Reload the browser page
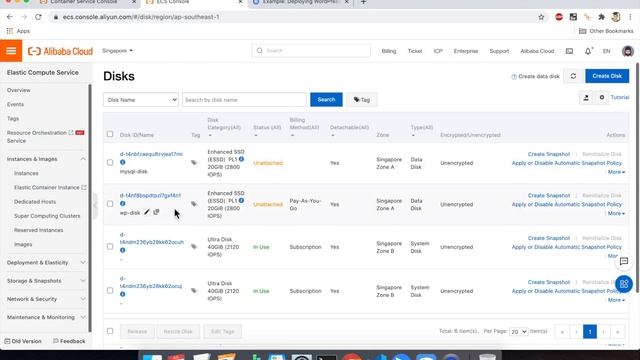Image resolution: width=640 pixels, height=360 pixels. point(38,17)
